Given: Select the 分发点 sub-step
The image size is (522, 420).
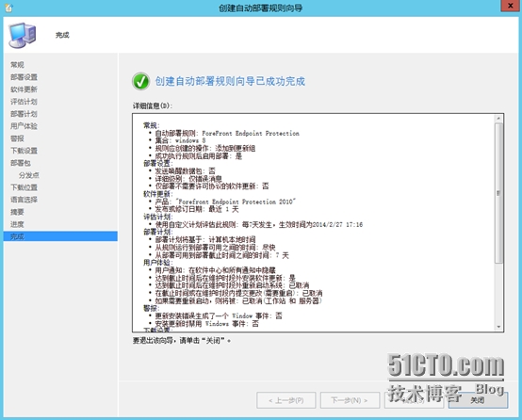Looking at the screenshot, I should click(29, 175).
